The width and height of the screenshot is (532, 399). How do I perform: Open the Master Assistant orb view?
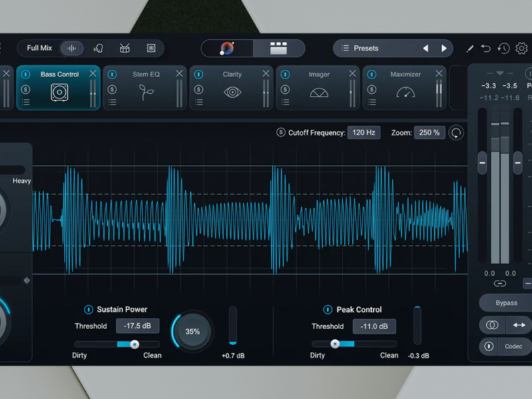pyautogui.click(x=227, y=48)
